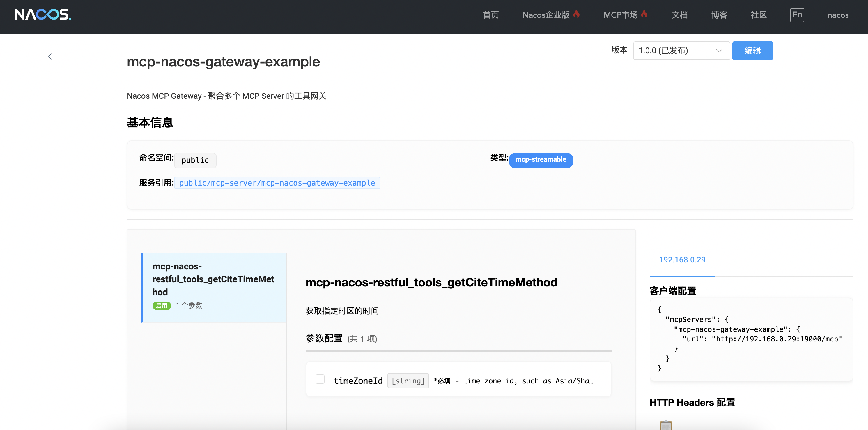Screen dimensions: 868x430
Task: Open the public/mcp-server/mcp-nacos-gateway-example service link
Action: (x=277, y=183)
